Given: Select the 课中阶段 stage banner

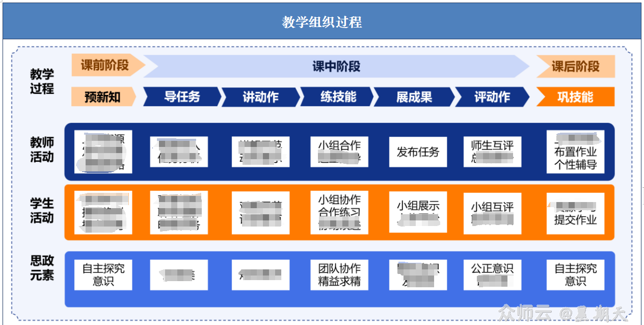Looking at the screenshot, I should point(336,66).
